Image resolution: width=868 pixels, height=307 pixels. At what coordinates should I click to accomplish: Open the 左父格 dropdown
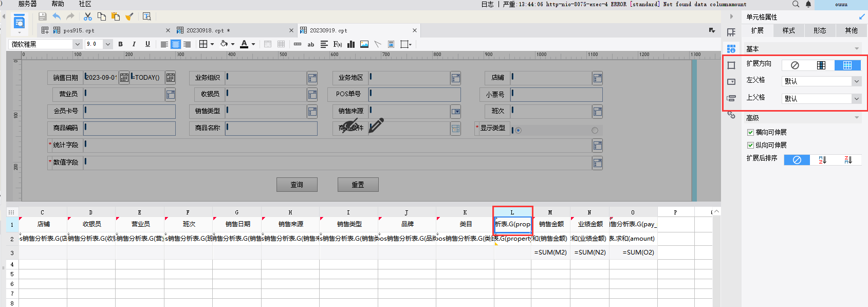(x=821, y=81)
